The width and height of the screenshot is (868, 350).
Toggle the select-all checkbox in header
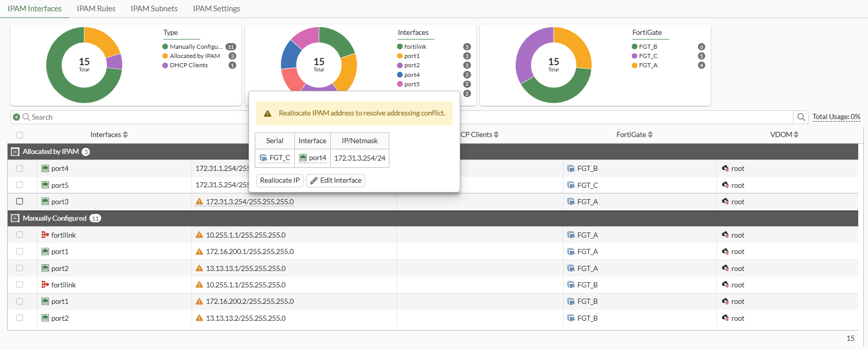20,135
